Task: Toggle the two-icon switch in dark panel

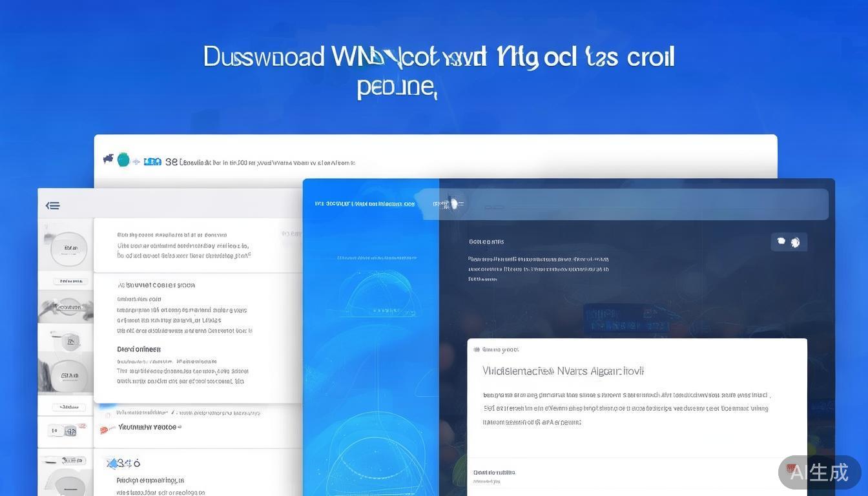Action: coord(789,242)
